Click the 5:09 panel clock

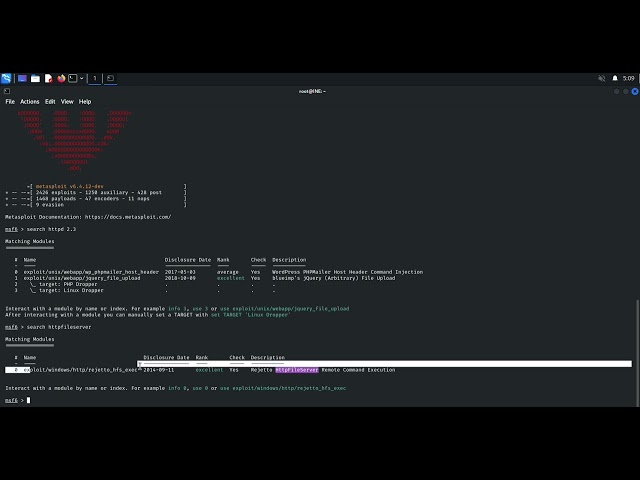pyautogui.click(x=629, y=78)
